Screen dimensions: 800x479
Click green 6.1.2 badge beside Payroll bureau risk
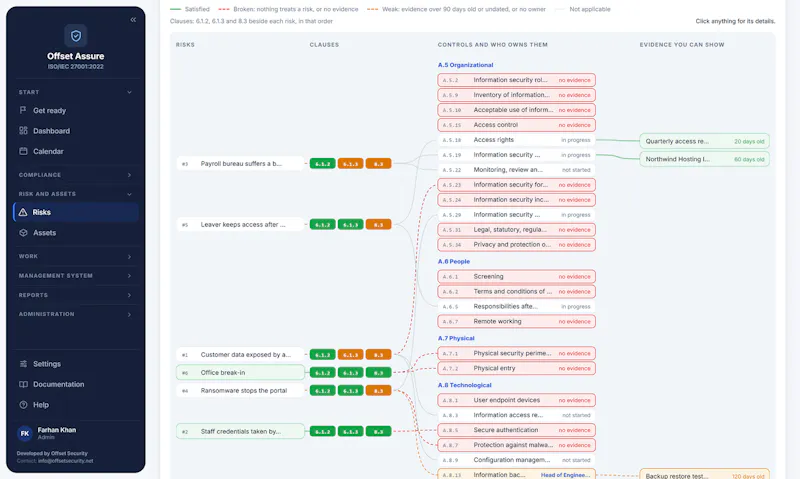[x=322, y=164]
